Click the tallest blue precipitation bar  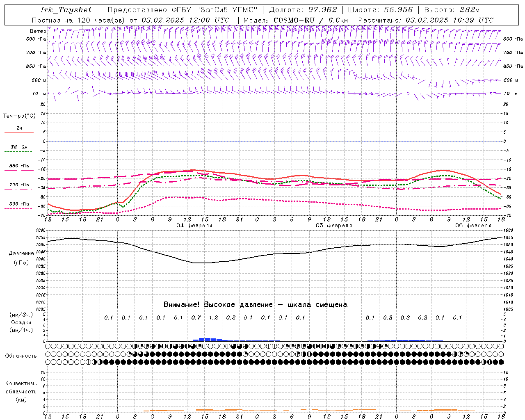202,339
